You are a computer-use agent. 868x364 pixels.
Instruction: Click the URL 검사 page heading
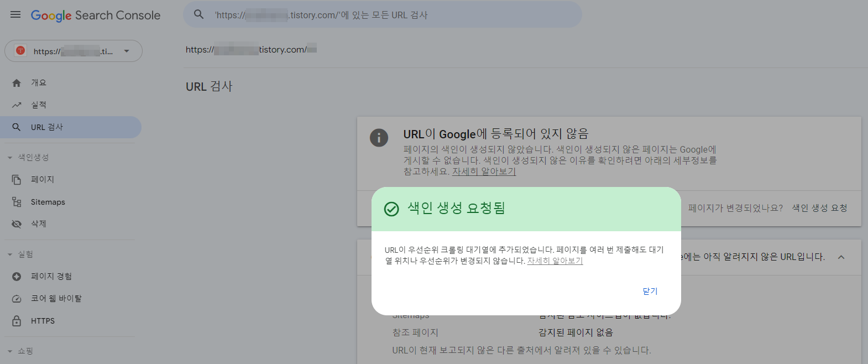(x=209, y=87)
